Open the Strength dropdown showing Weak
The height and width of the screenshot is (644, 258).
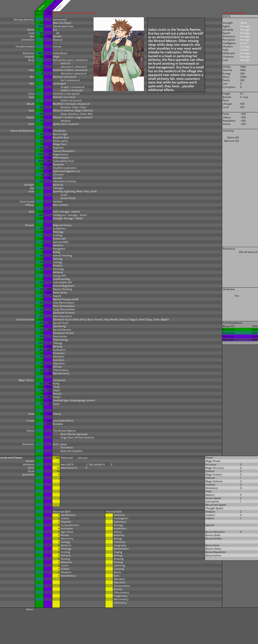click(x=243, y=23)
